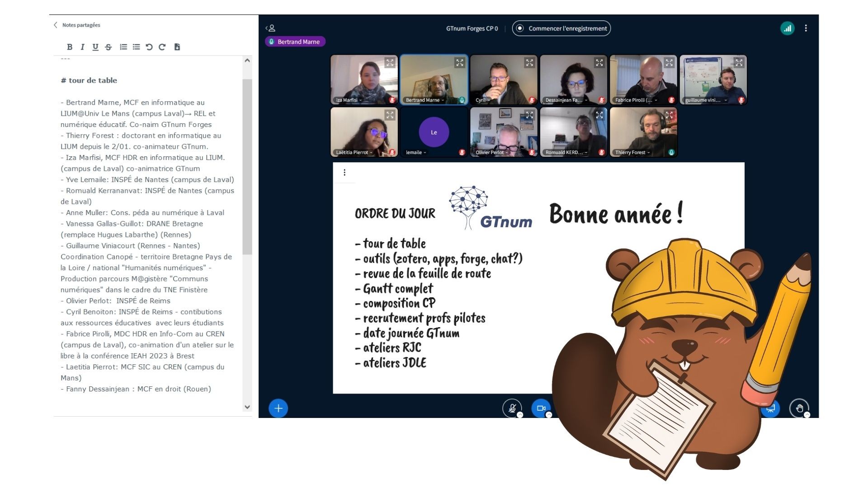Image resolution: width=868 pixels, height=488 pixels.
Task: Click '# tour de table' heading in notes
Action: point(89,80)
